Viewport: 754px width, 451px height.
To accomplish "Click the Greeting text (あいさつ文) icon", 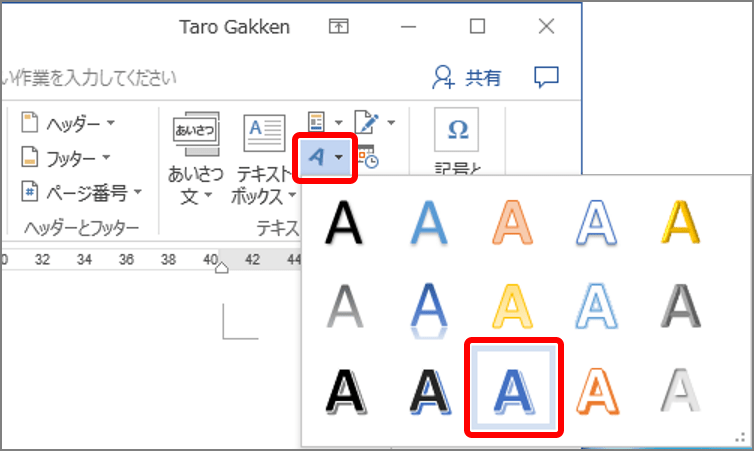I will (196, 134).
